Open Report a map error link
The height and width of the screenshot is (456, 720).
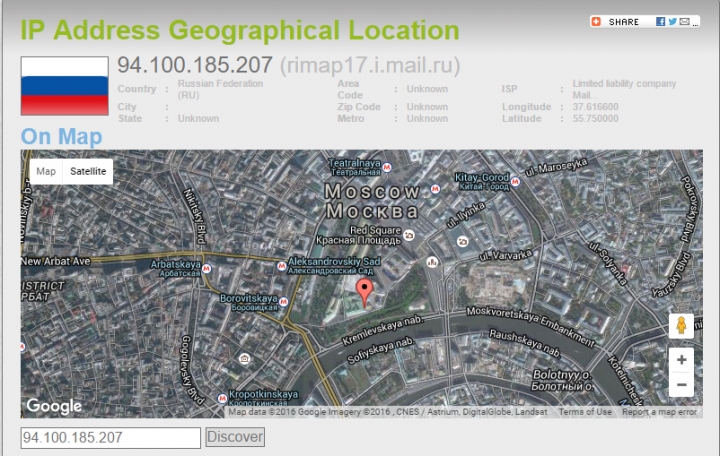tap(659, 412)
